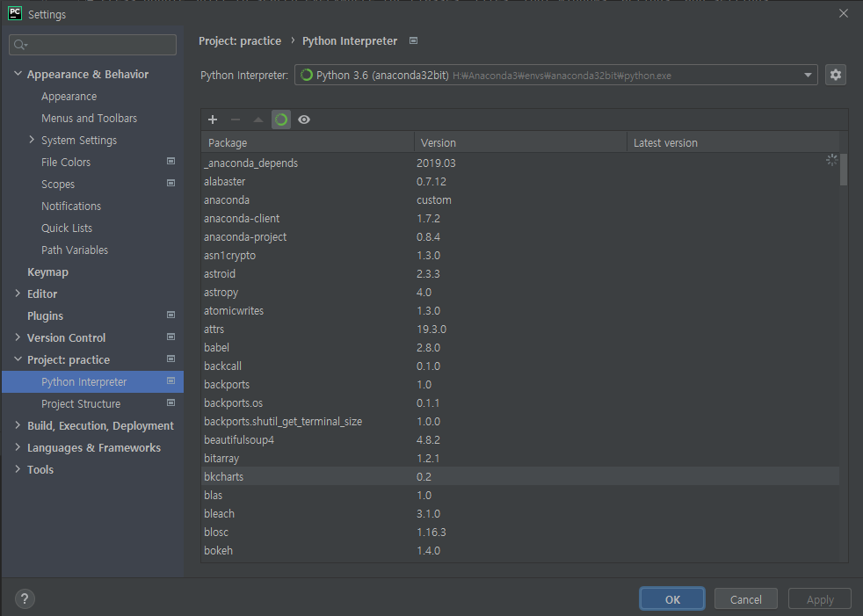Click the PyCharm logo in title bar

point(15,14)
